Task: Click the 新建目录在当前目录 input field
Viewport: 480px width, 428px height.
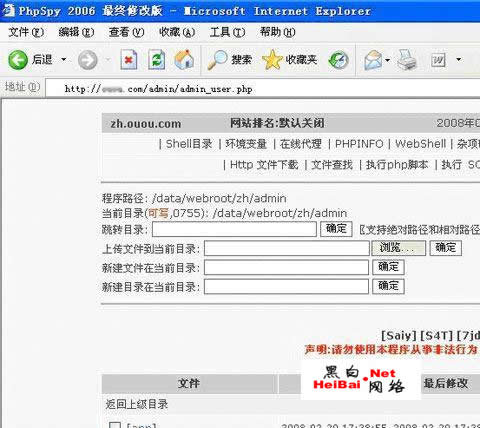Action: pyautogui.click(x=286, y=287)
